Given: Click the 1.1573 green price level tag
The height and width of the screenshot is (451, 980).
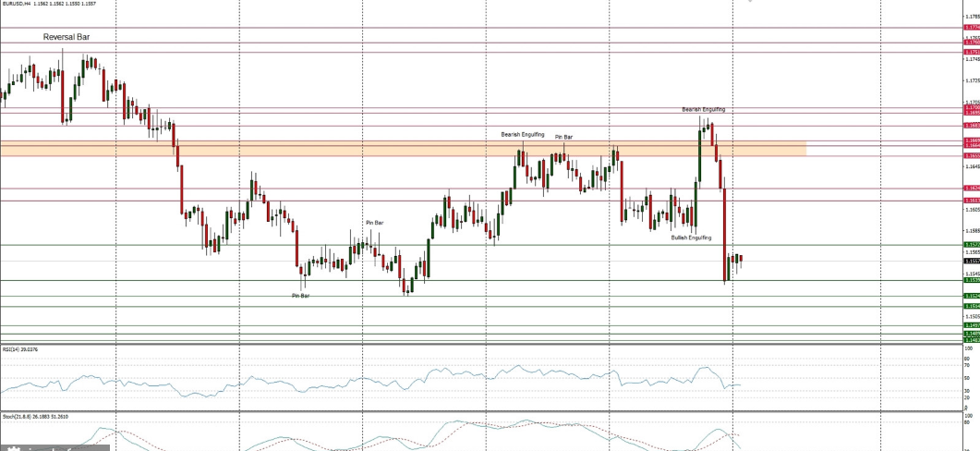Looking at the screenshot, I should 971,245.
